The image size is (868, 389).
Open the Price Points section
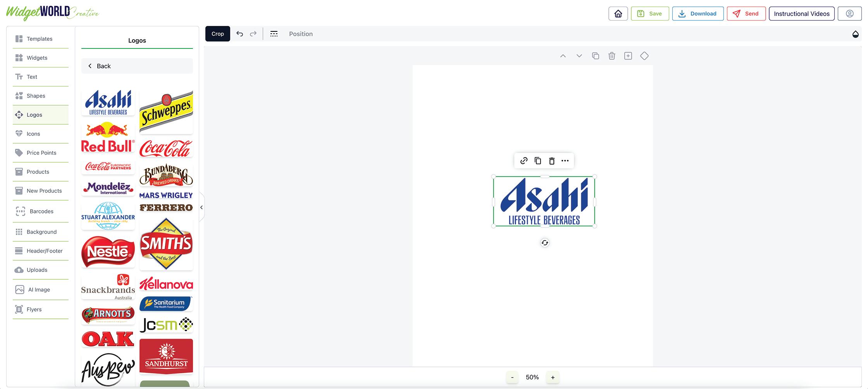click(41, 153)
